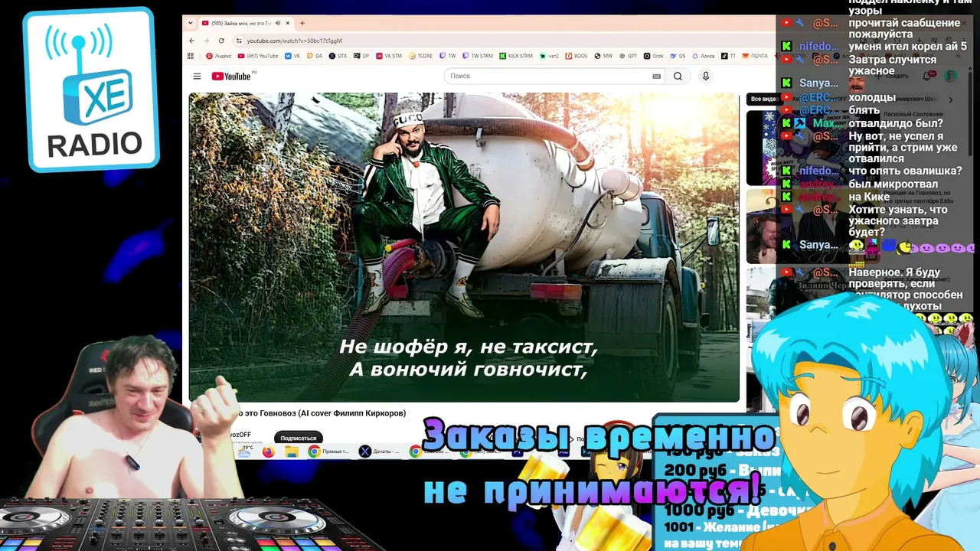Open the TW Twitch bookmark

pyautogui.click(x=448, y=56)
